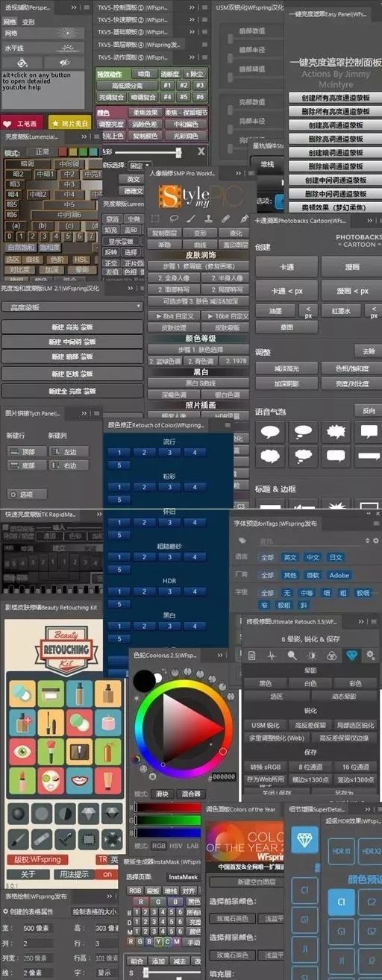This screenshot has height=980, width=382.
Task: Click the red R channel slider bar
Action: [169, 808]
